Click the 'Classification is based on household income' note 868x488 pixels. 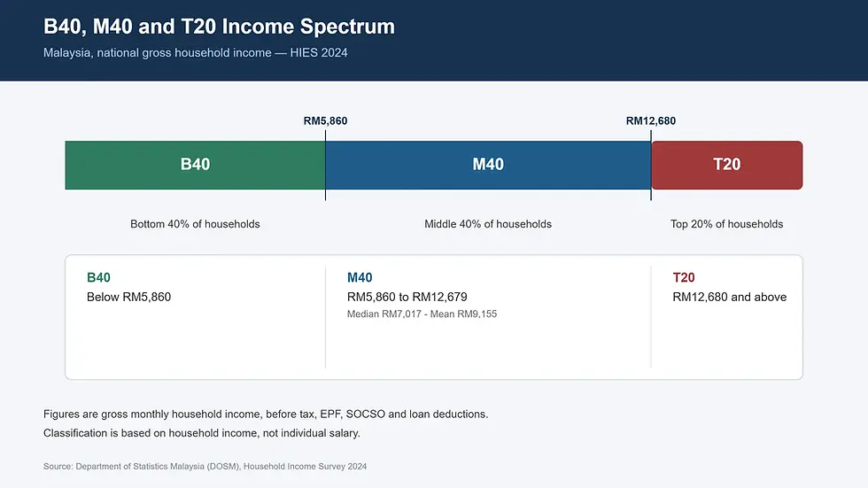click(202, 433)
